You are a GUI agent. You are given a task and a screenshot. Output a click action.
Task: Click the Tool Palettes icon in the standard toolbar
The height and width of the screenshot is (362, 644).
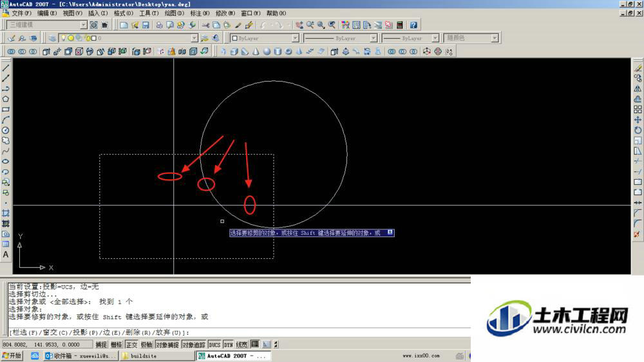coord(367,25)
